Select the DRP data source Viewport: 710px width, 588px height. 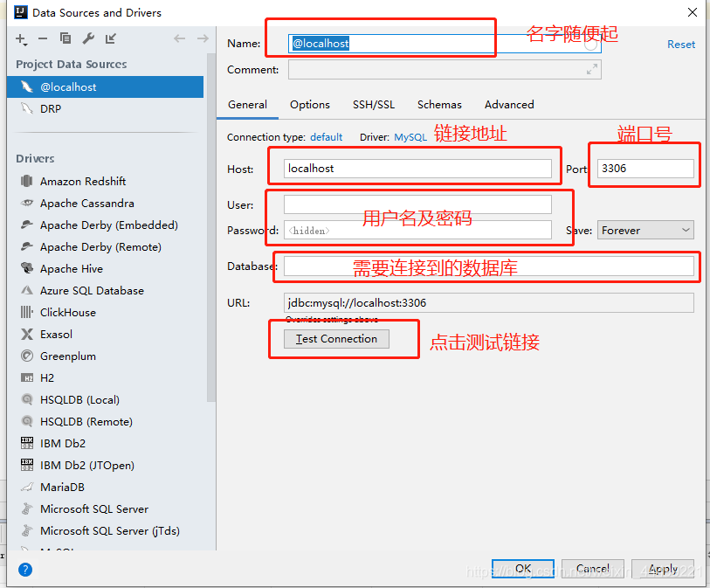[x=105, y=108]
